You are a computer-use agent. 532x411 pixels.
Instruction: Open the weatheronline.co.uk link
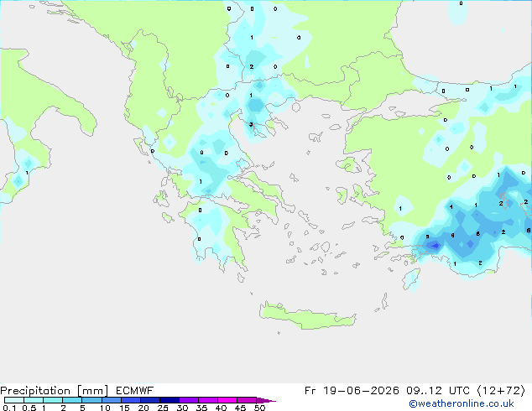coord(462,403)
